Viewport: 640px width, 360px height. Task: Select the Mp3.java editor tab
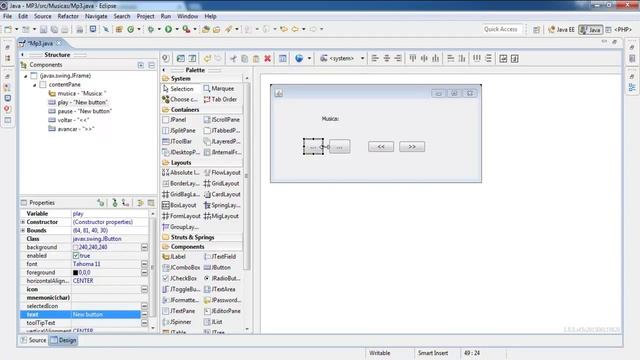coord(40,43)
